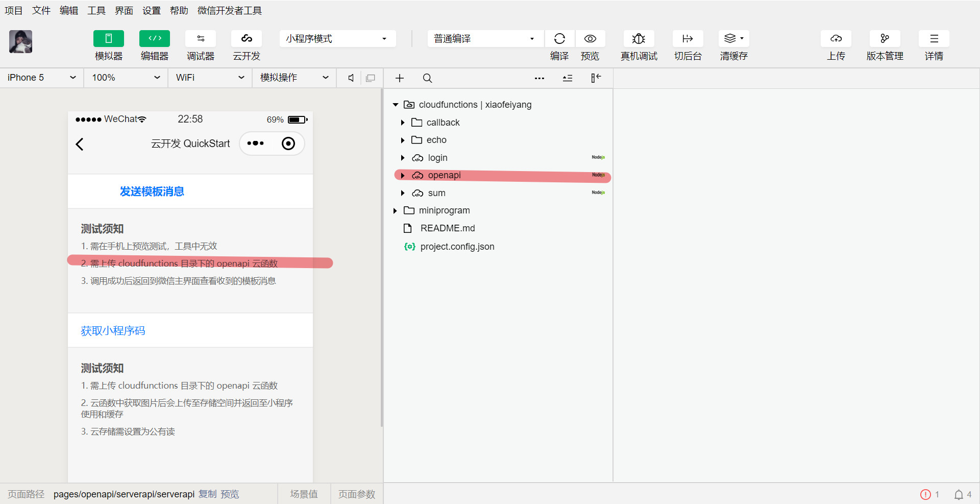Open the 模拟操作 dropdown

coord(295,78)
